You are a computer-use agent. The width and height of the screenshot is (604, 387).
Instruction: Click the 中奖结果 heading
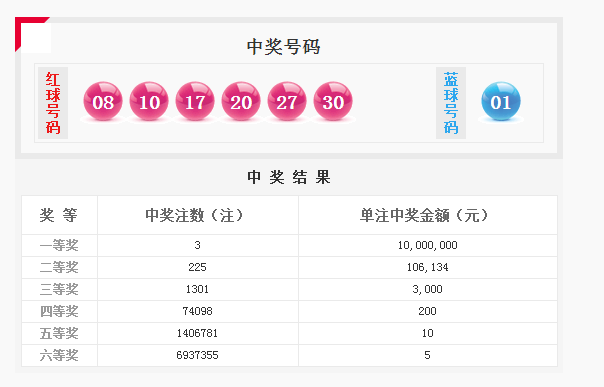click(x=289, y=177)
